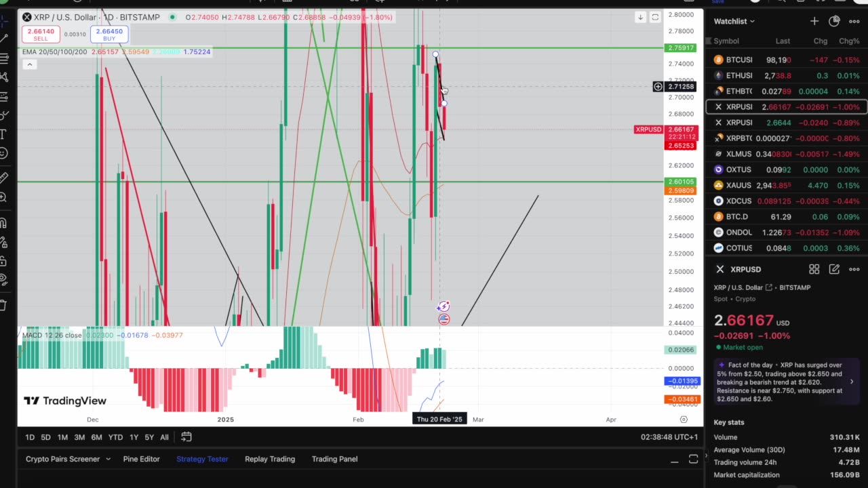Activate the zoom in tool
The width and height of the screenshot is (868, 488).
point(3,197)
